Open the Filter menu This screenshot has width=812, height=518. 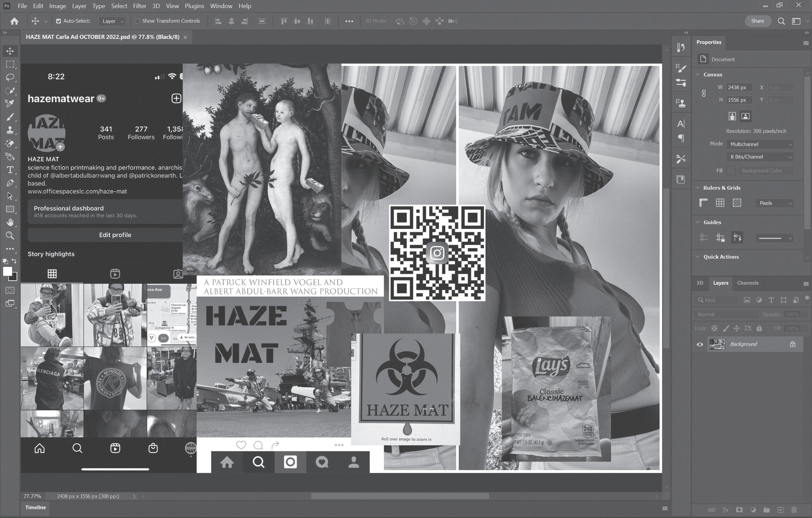click(x=139, y=6)
